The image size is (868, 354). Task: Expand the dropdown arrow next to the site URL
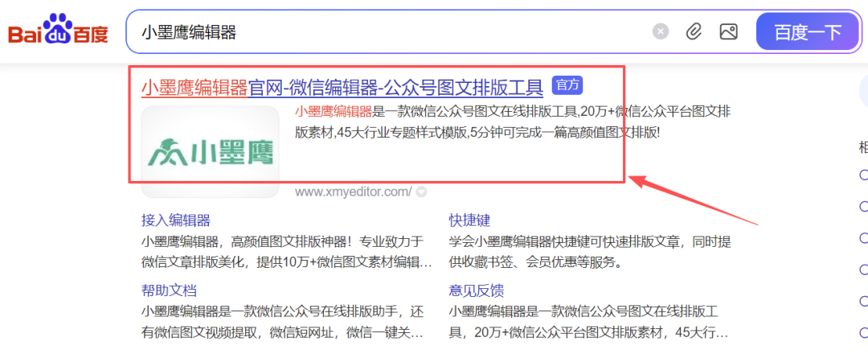[x=421, y=192]
